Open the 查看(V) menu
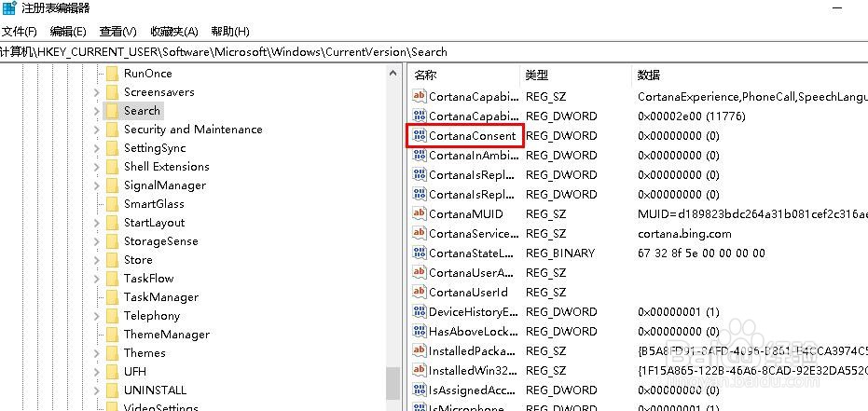Viewport: 868px width, 411px height. click(117, 32)
